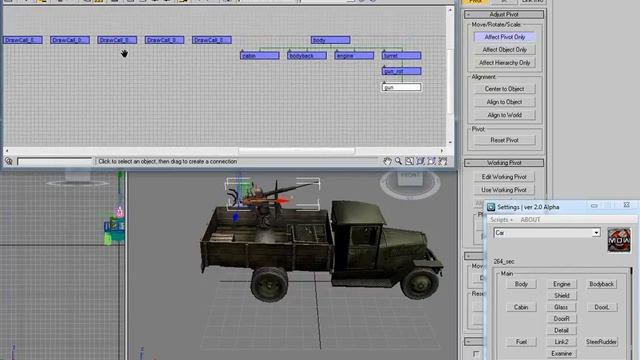Click the DoorR button
Viewport: 640px width, 360px height.
click(562, 318)
